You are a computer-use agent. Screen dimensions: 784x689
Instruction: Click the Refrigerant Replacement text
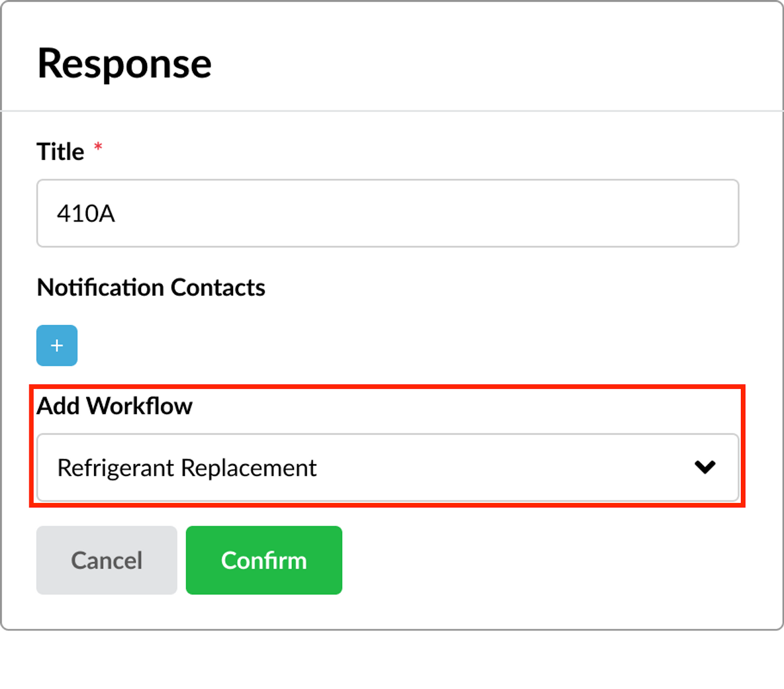187,468
